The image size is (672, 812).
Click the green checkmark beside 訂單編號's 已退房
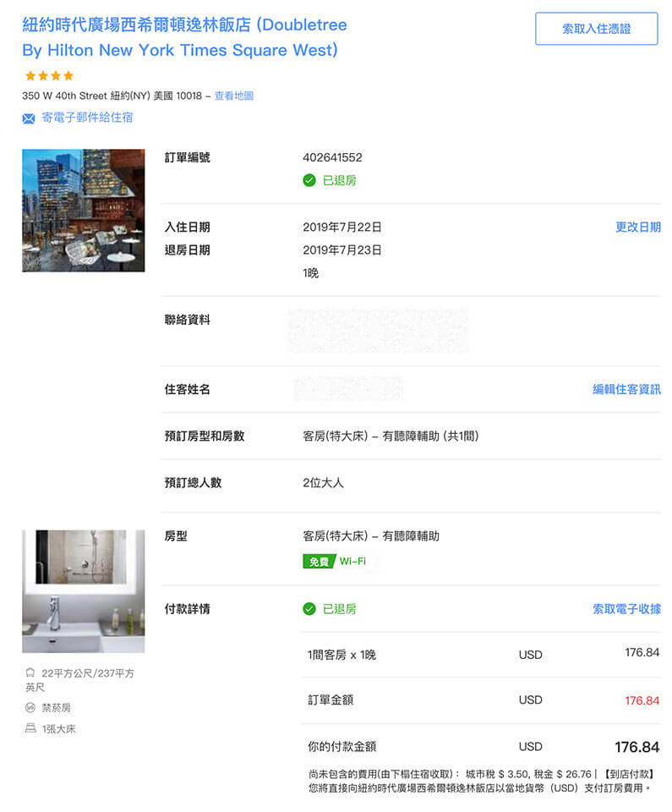(309, 180)
